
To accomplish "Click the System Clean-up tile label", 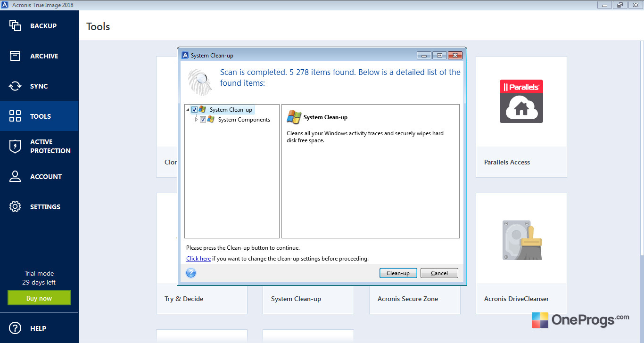I will tap(296, 299).
